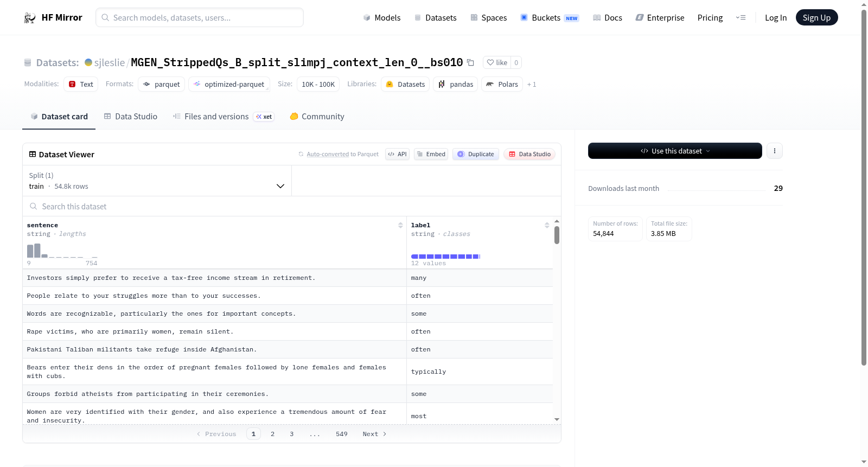Click the HF Mirror logo icon
The width and height of the screenshot is (868, 467).
pos(30,18)
